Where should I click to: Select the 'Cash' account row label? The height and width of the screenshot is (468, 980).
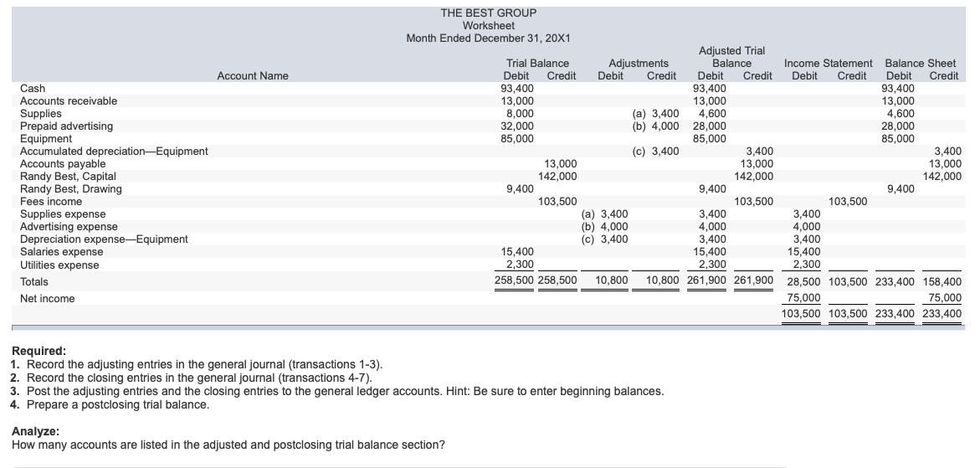click(x=33, y=89)
